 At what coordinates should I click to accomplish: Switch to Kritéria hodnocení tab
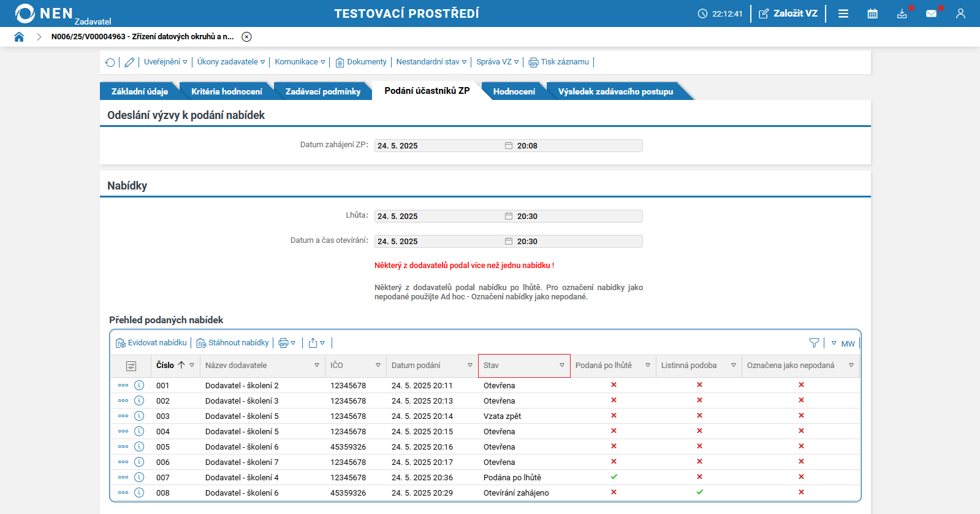click(226, 91)
